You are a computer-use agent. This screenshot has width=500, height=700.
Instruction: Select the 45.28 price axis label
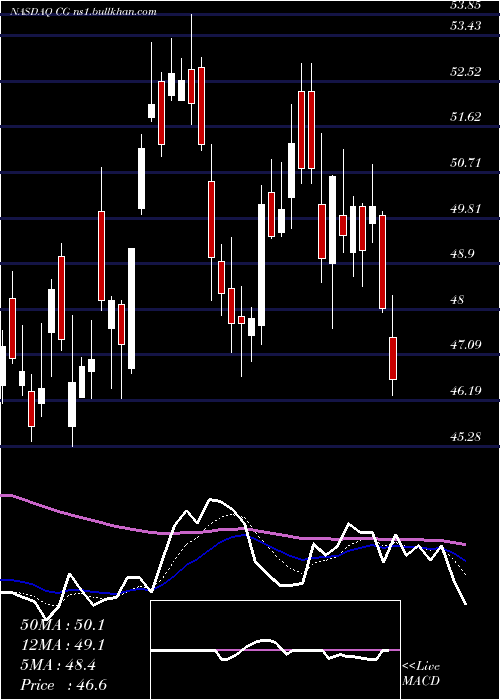click(466, 437)
